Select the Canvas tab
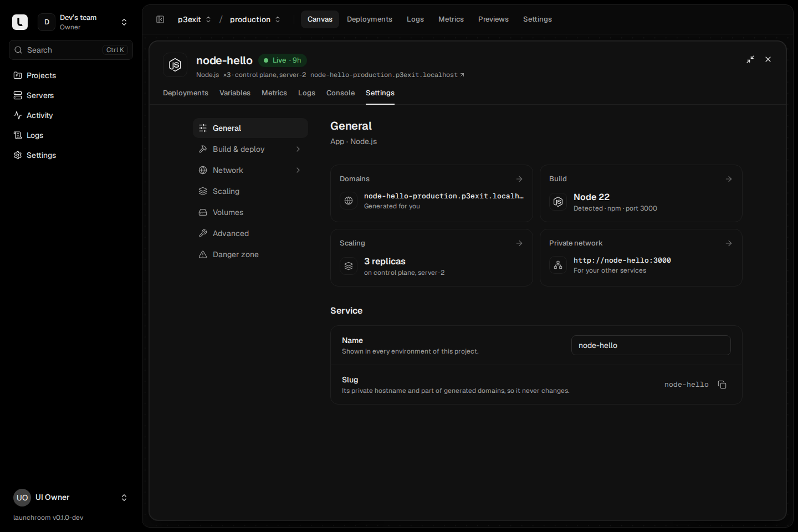The height and width of the screenshot is (532, 798). click(x=320, y=19)
